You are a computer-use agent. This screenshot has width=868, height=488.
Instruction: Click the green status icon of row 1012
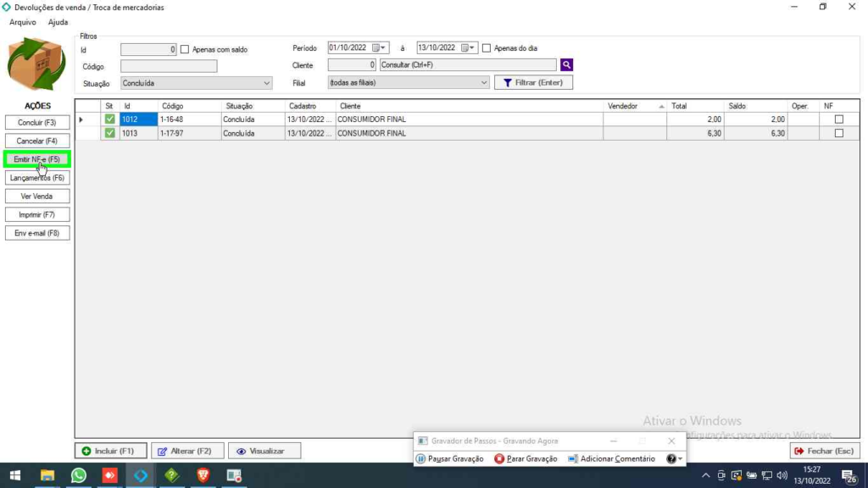coord(109,119)
